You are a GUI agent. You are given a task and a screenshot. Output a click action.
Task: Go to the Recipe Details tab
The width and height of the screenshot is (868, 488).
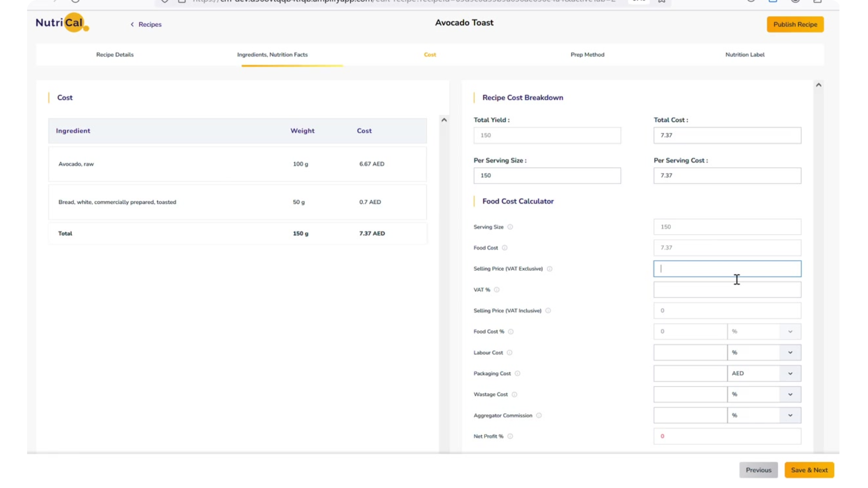pyautogui.click(x=115, y=55)
